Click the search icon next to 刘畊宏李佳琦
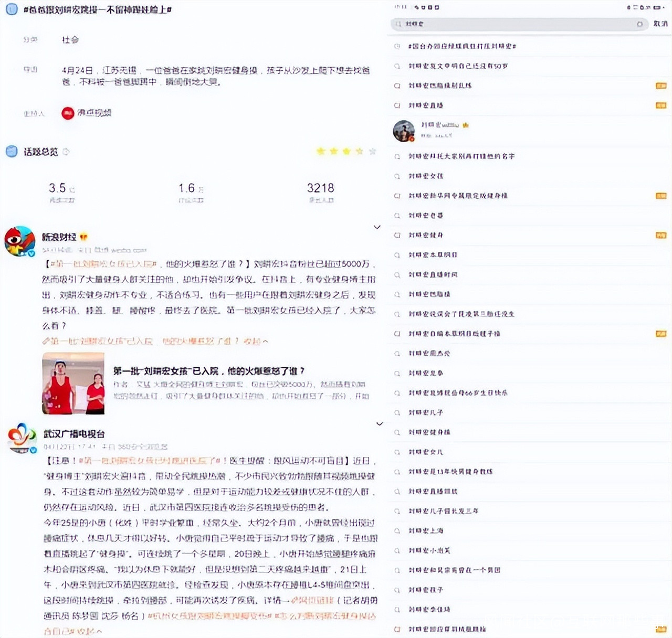Viewport: 672px width, 638px height. pos(397,610)
